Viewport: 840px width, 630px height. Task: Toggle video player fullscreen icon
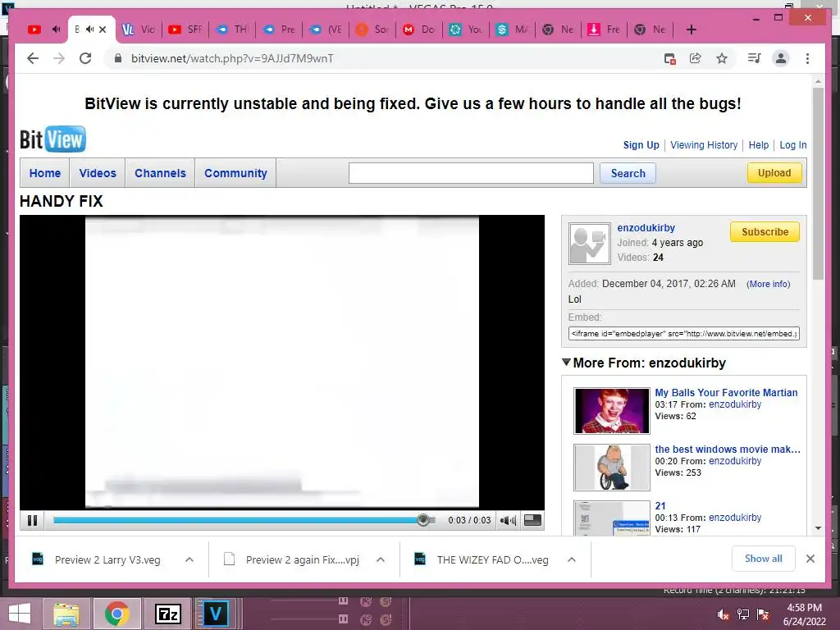pos(532,520)
